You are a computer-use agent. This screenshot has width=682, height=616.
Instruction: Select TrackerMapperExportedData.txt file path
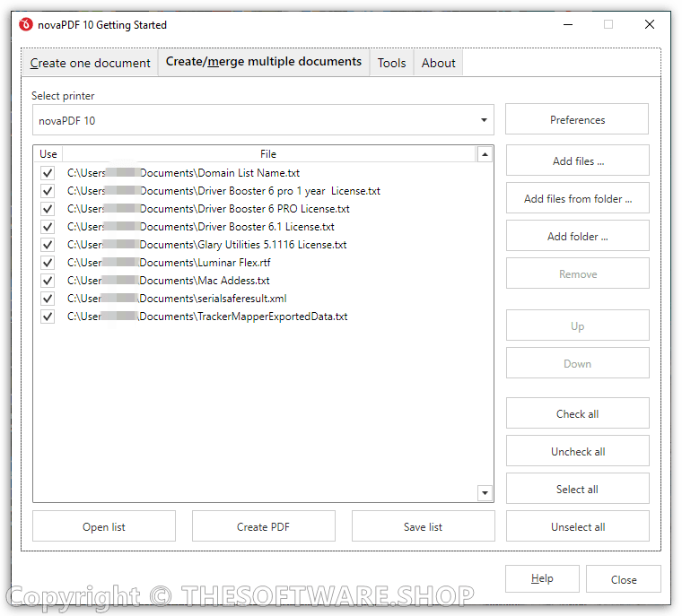point(207,317)
